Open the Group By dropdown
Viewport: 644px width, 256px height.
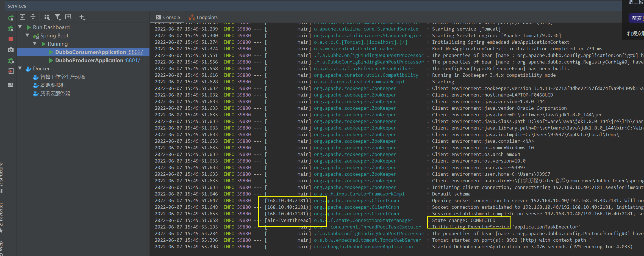click(x=47, y=17)
